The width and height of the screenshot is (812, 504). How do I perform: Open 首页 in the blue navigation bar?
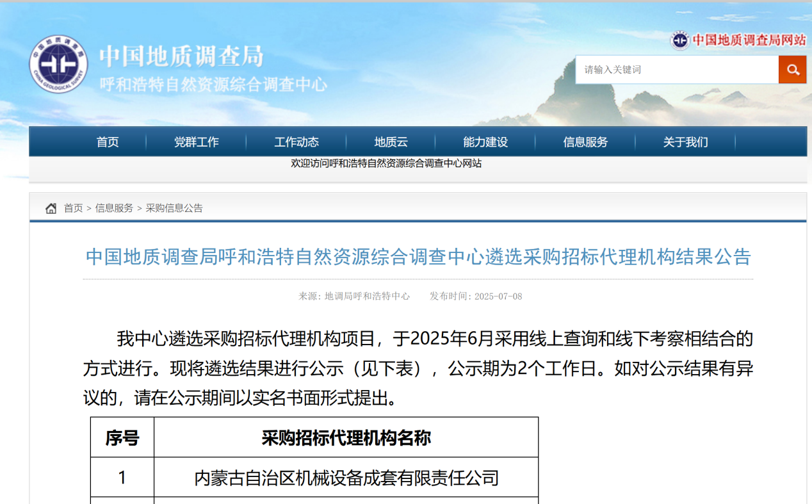[108, 142]
